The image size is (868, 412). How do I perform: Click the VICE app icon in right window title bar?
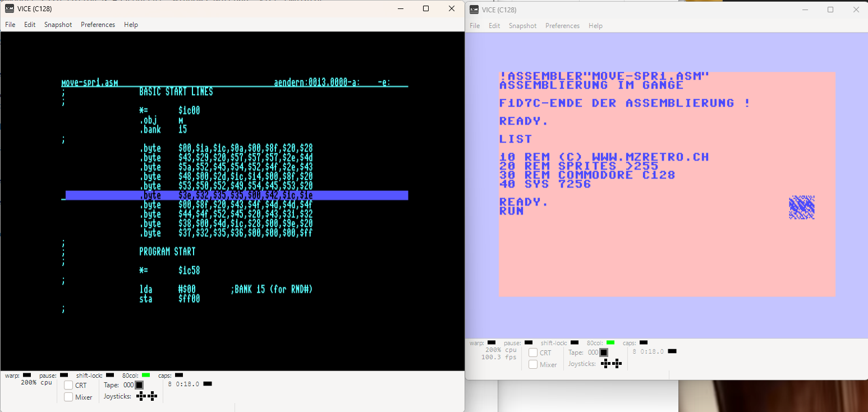pyautogui.click(x=474, y=10)
